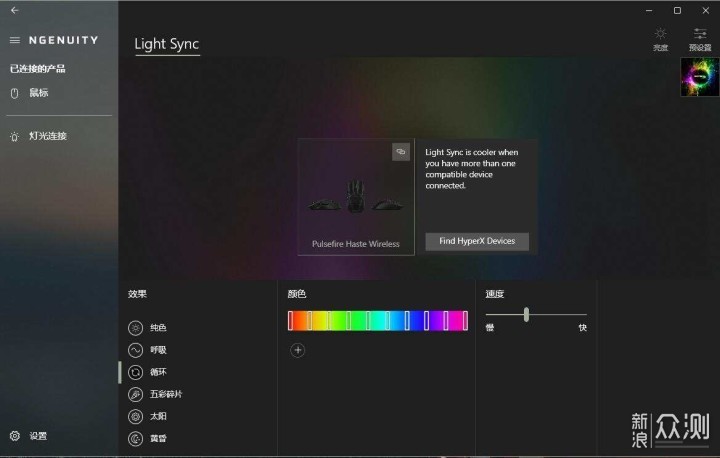Screen dimensions: 720x458
Task: Open the rainbow preset thumbnail
Action: (700, 77)
